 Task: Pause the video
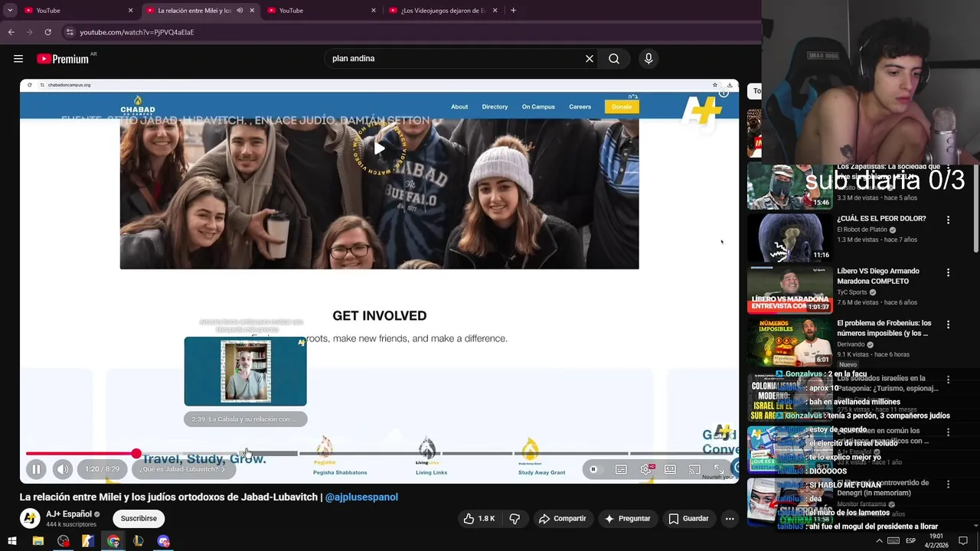point(36,469)
